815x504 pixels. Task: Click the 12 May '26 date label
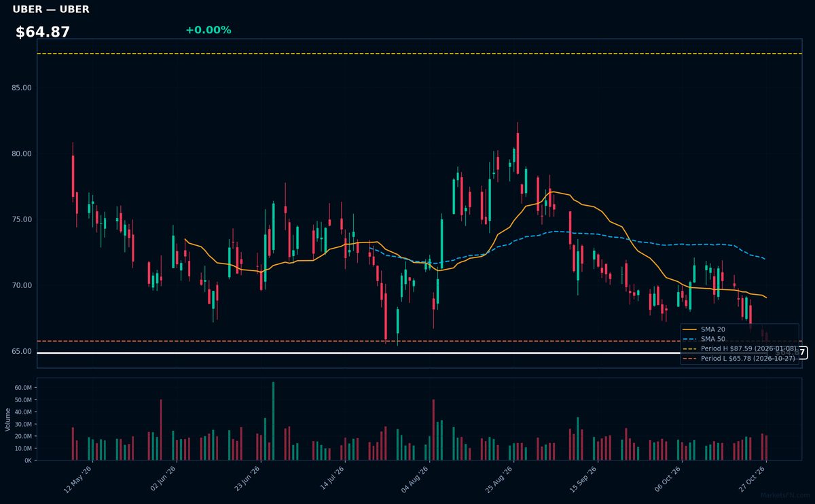tap(77, 480)
